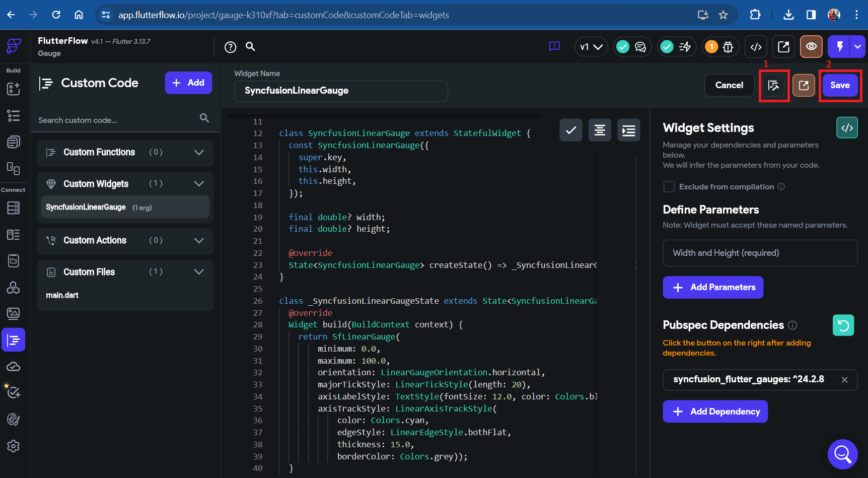
Task: Open the Widget Tree sidebar icon
Action: coord(14,116)
